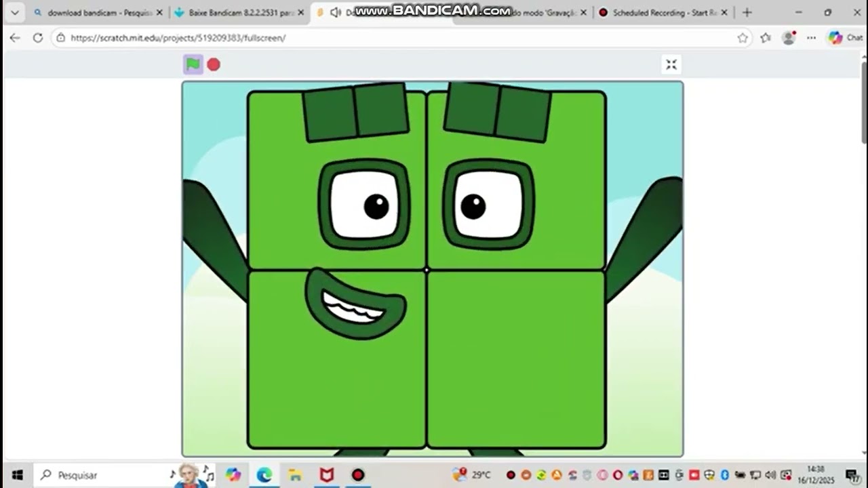
Task: Mute audio on the active tab speaker icon
Action: [335, 13]
